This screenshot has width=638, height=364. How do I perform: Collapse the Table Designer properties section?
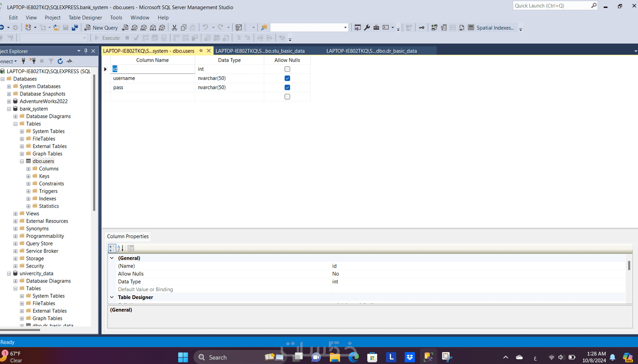tap(112, 297)
